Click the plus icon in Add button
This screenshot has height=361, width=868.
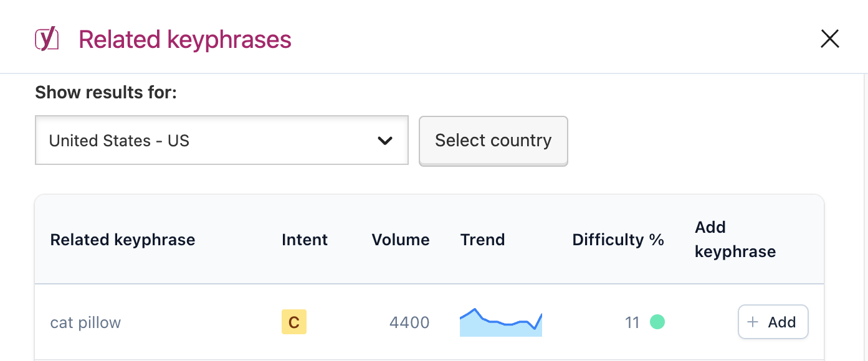[753, 322]
